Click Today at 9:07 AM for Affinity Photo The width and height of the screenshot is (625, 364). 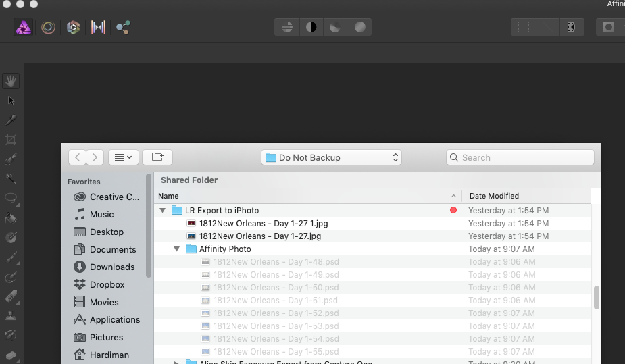coord(501,249)
